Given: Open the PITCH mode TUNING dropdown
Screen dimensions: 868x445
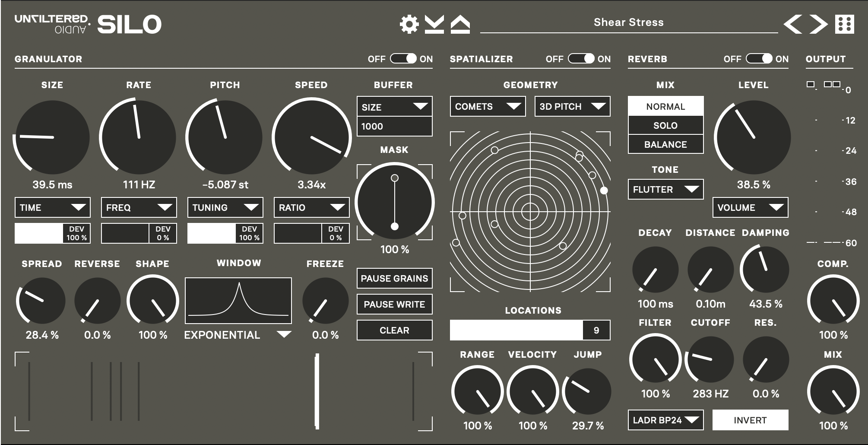Looking at the screenshot, I should 225,207.
